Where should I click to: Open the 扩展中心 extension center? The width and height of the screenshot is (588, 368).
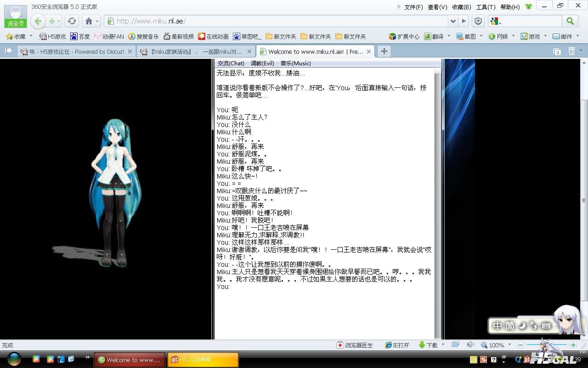[404, 36]
